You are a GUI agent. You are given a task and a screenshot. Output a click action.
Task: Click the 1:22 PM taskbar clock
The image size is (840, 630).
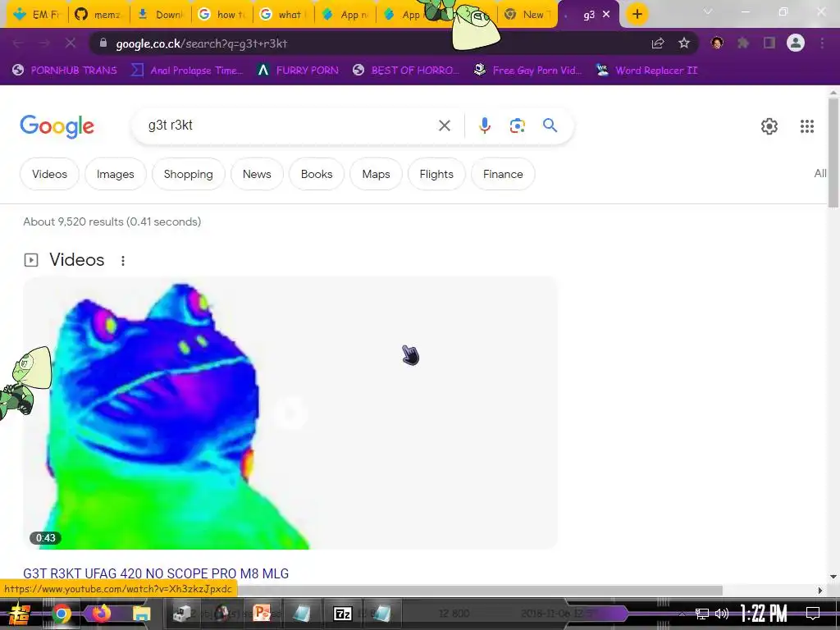click(764, 614)
